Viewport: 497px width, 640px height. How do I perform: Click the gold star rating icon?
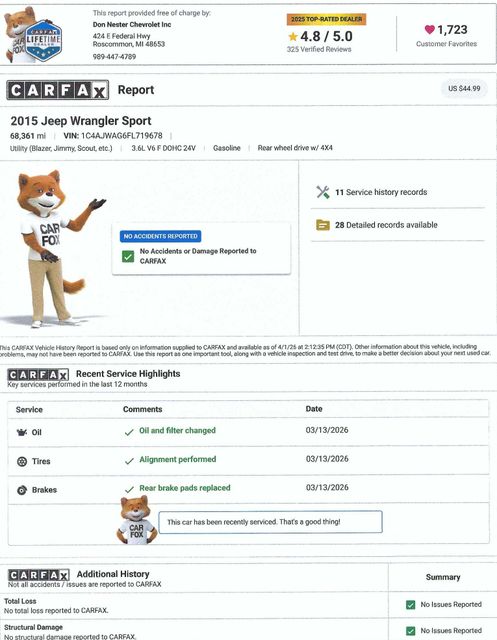tap(293, 37)
